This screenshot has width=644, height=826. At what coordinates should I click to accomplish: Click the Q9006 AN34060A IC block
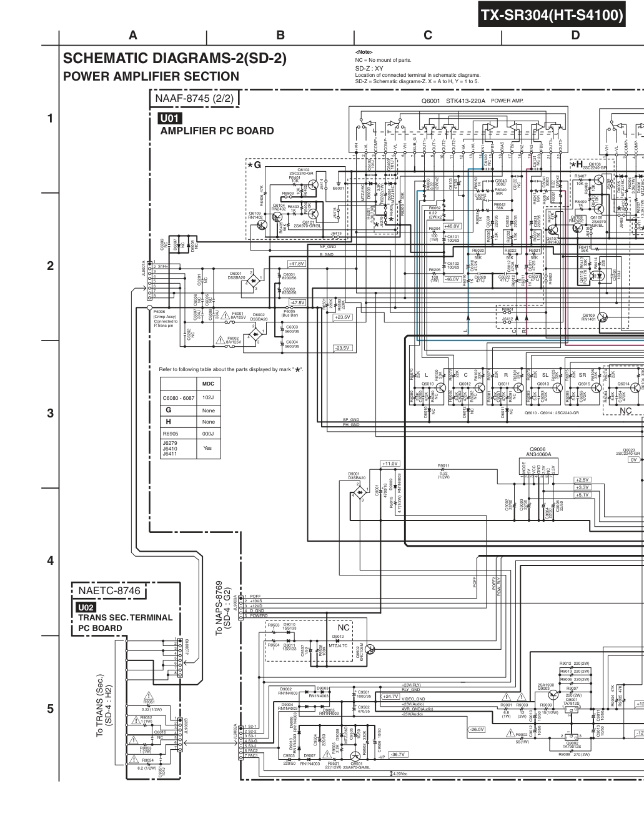click(x=538, y=466)
